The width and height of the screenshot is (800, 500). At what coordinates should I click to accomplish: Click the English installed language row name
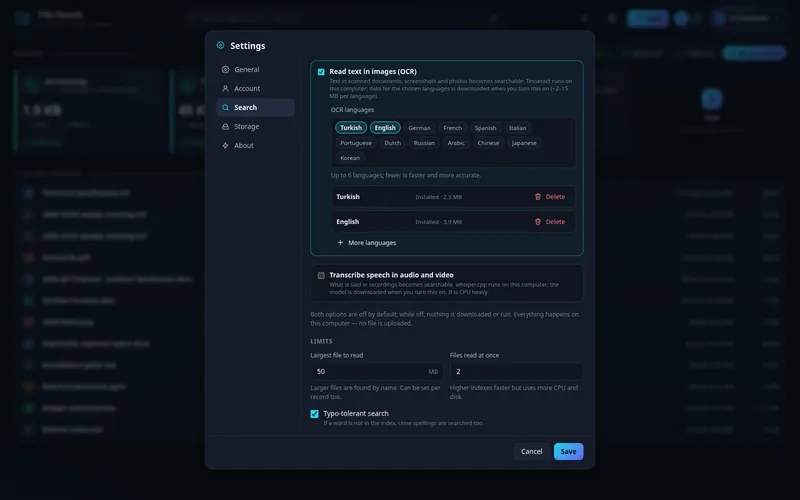[348, 221]
